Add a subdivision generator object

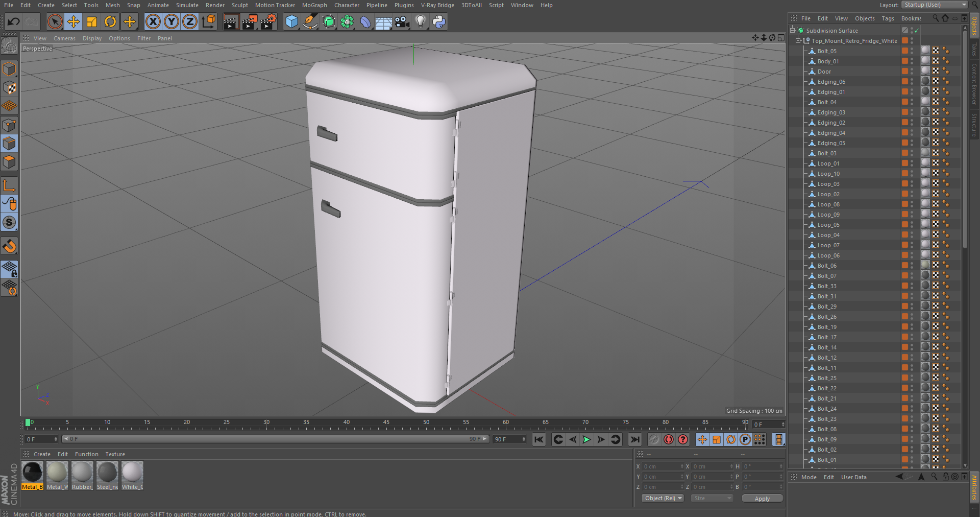coord(329,21)
